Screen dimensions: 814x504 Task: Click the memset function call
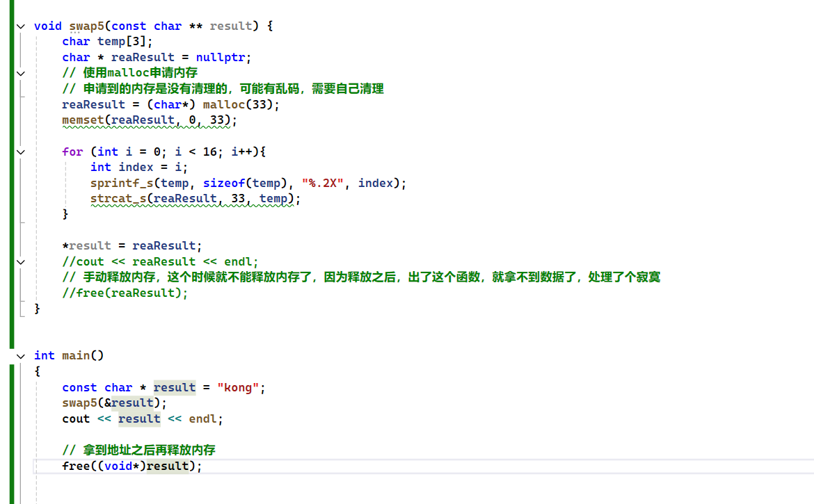coord(83,120)
